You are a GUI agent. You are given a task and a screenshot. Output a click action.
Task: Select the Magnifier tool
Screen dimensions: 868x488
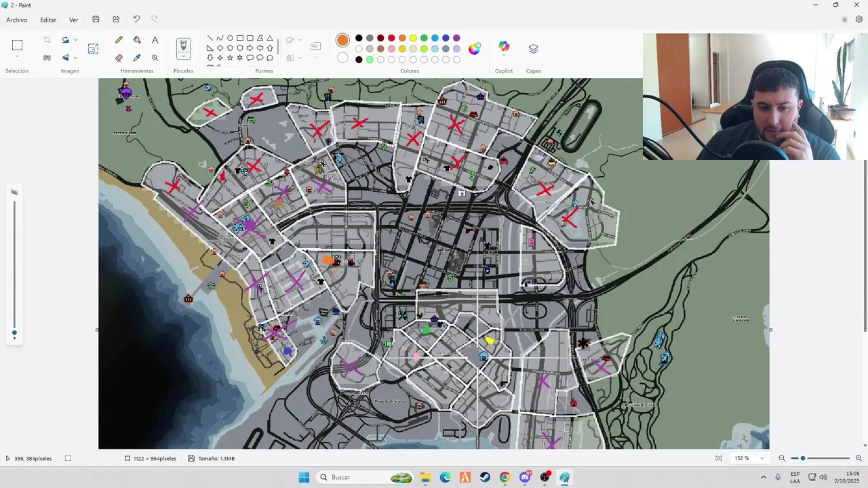pos(155,58)
